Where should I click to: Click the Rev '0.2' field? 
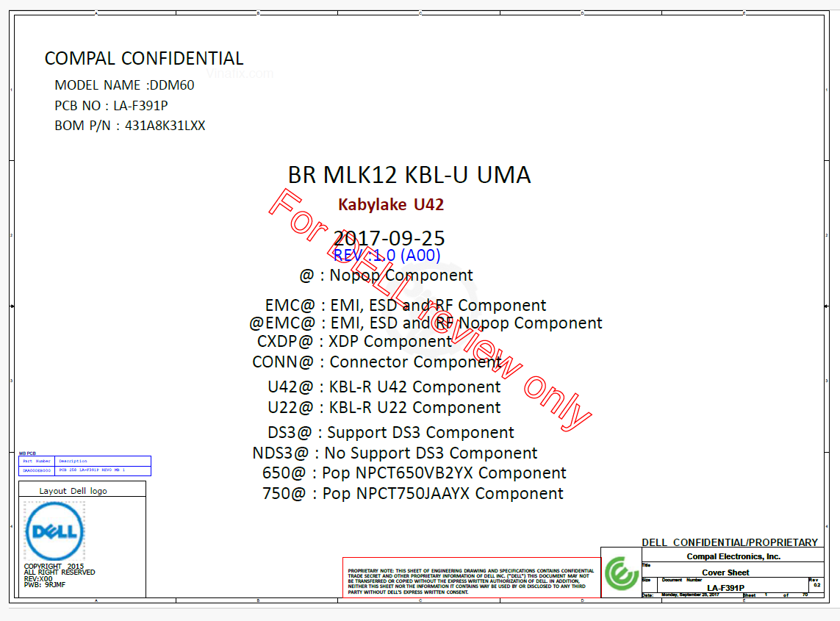tap(816, 585)
